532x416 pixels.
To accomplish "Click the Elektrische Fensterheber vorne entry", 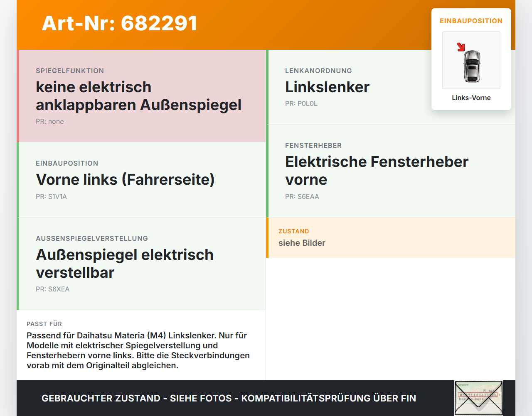I will (x=391, y=171).
